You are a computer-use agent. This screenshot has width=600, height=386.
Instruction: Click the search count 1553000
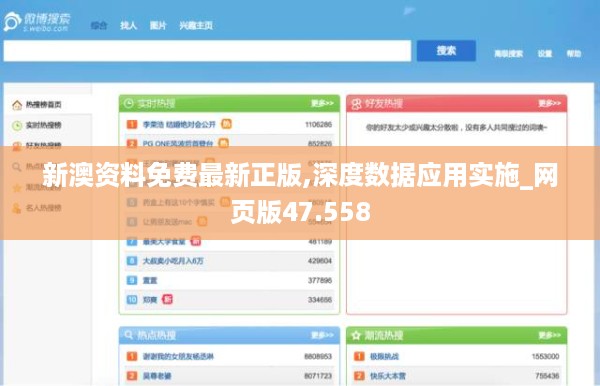click(x=545, y=357)
